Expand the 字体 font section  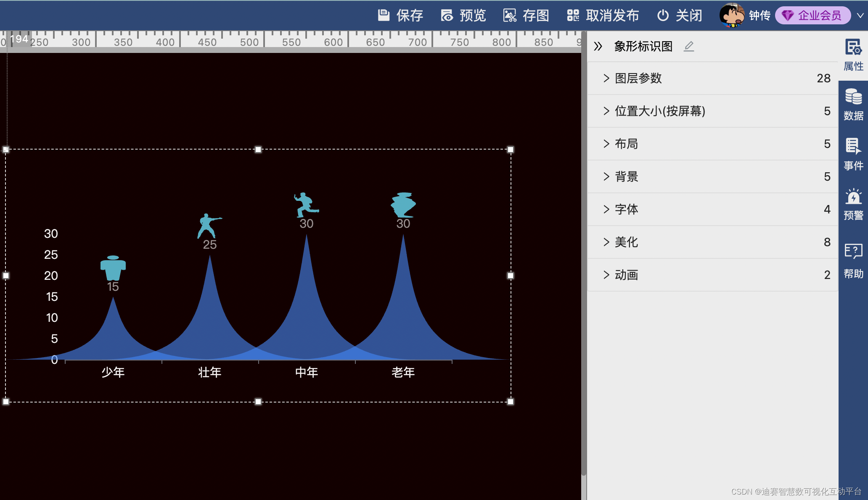(713, 209)
